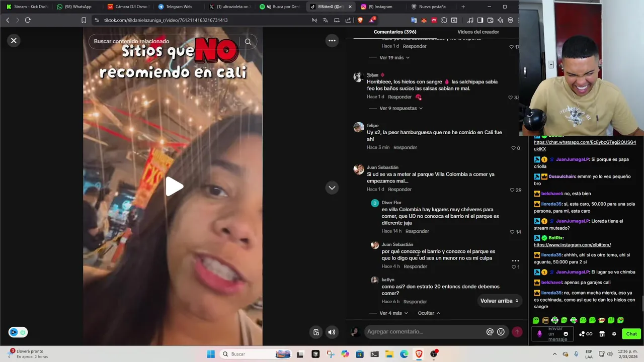Viewport: 644px width, 362px height.
Task: Open Brave VPN shield icon
Action: click(x=510, y=20)
